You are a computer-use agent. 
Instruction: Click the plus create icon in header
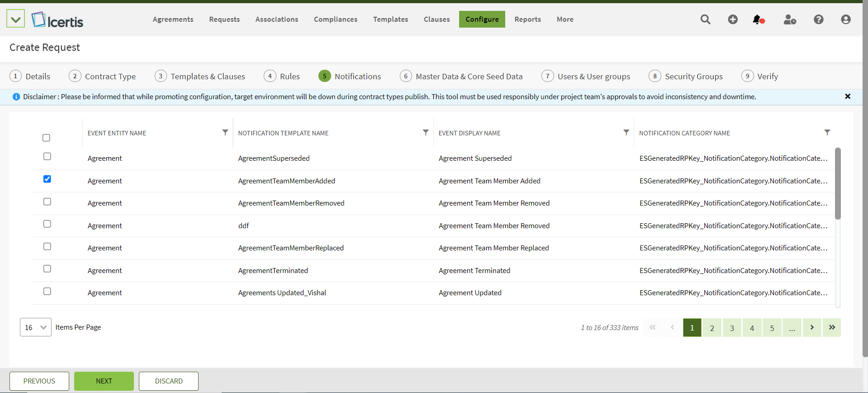(733, 19)
